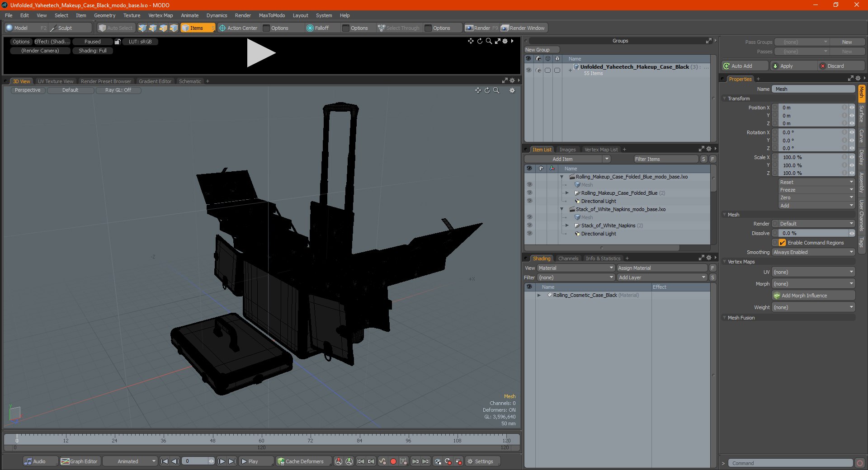Click the New Group button
Image resolution: width=868 pixels, height=470 pixels.
(542, 50)
